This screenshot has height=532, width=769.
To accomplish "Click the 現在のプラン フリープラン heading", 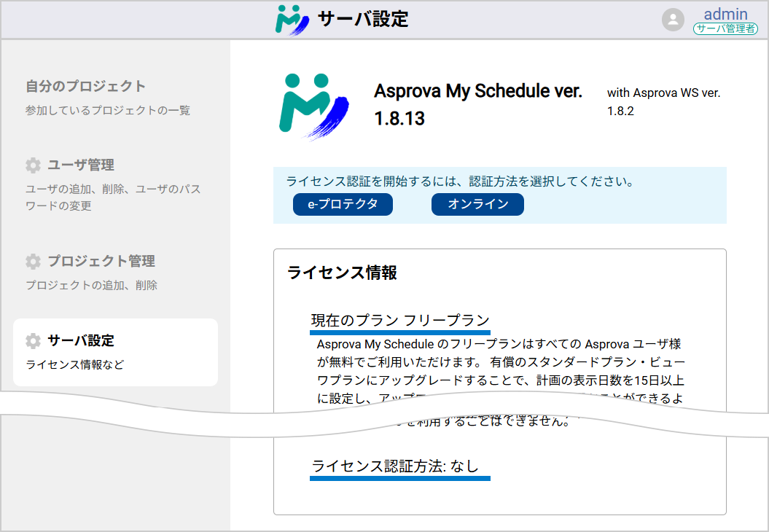I will (400, 320).
